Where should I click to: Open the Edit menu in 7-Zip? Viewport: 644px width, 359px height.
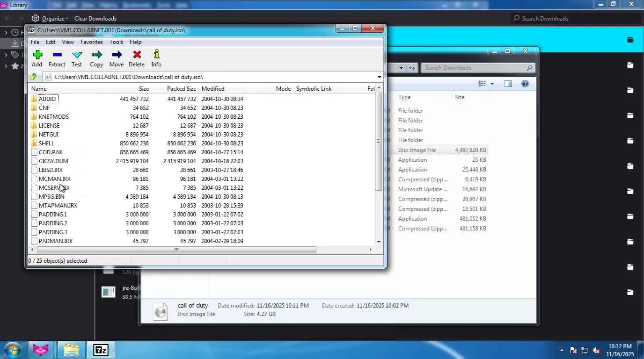click(51, 42)
